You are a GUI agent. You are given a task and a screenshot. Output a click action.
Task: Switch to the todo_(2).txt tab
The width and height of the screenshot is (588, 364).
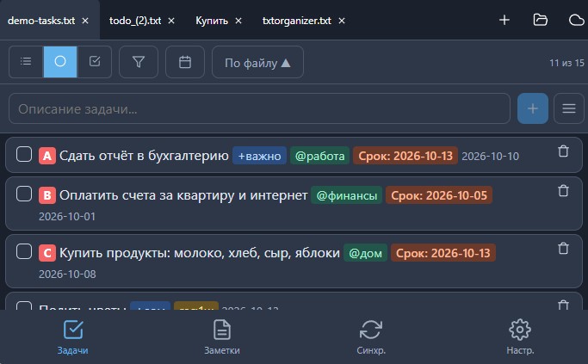(x=135, y=21)
